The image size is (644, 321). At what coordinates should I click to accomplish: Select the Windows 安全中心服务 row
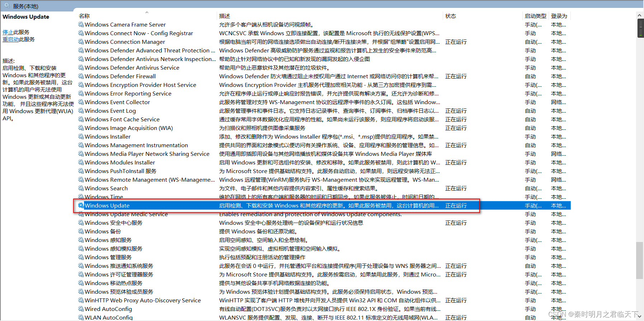point(113,223)
